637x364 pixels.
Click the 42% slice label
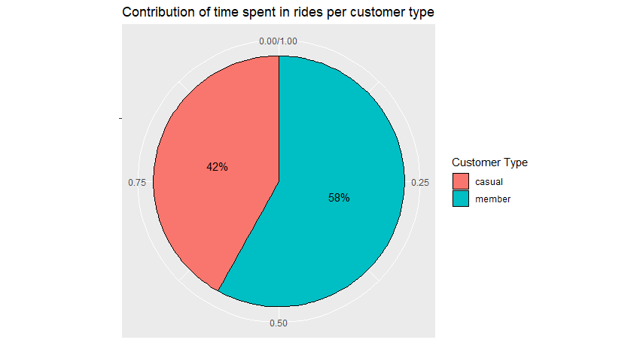coord(217,167)
